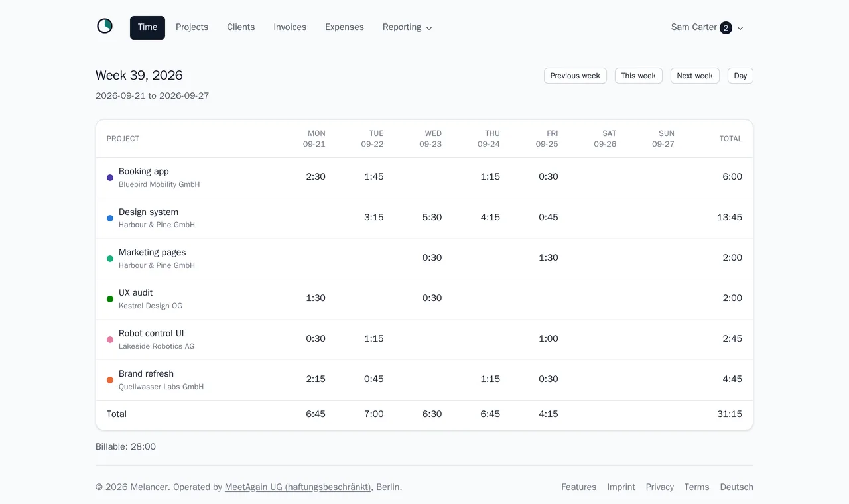Go to Previous week
Viewport: 849px width, 504px height.
click(x=575, y=76)
